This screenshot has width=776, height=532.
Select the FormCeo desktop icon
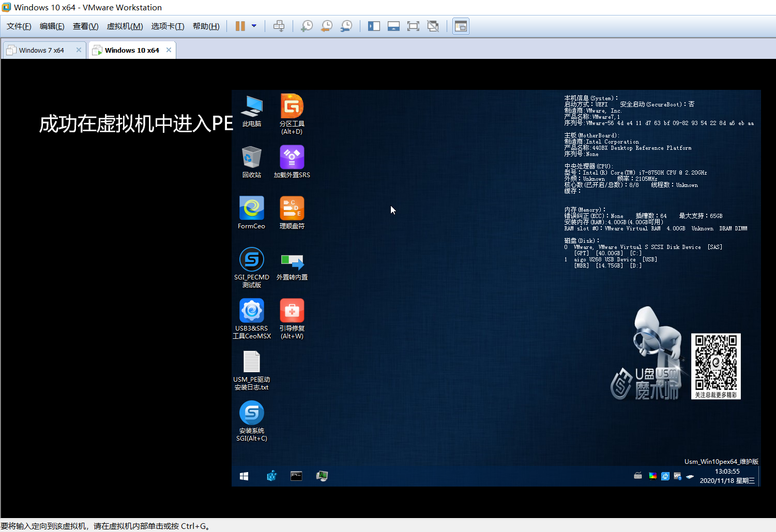252,213
